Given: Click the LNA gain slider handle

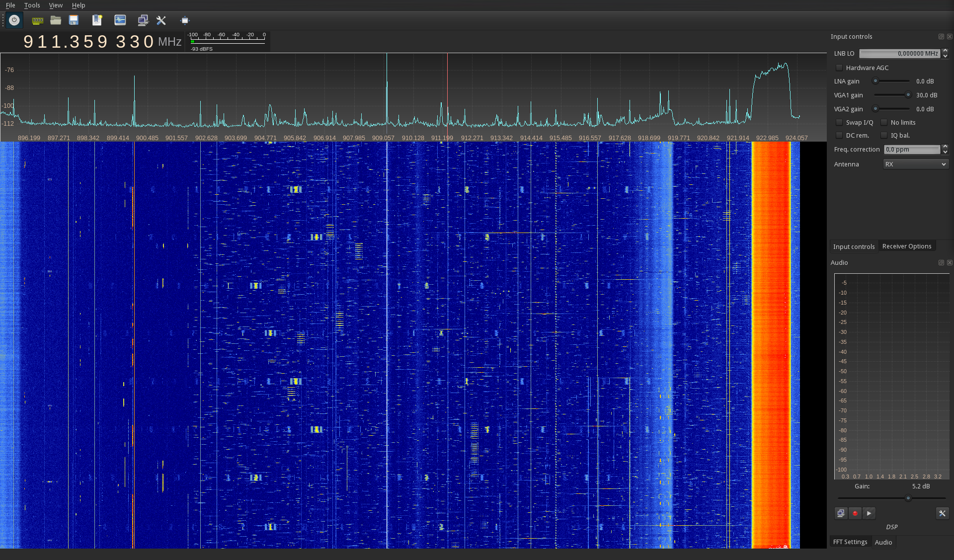Looking at the screenshot, I should [x=875, y=81].
